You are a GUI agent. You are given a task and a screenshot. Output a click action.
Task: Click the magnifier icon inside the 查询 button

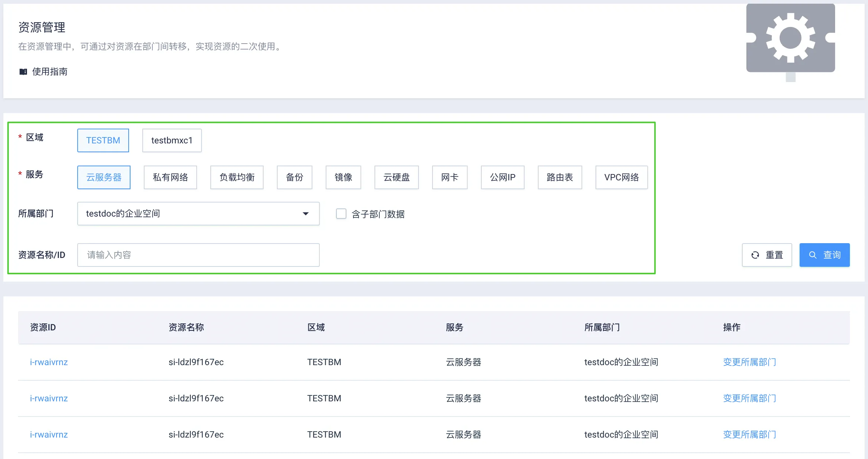[x=812, y=255]
